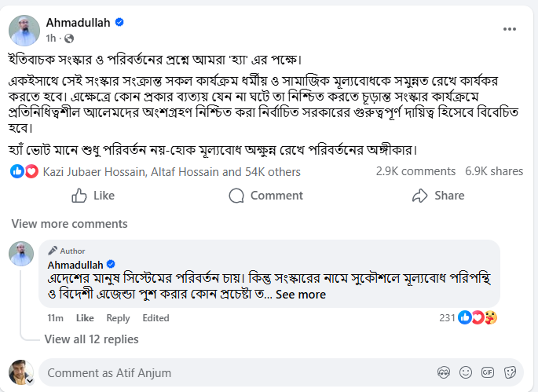Click the Like thumbs-up button on the post
This screenshot has width=538, height=392.
point(93,196)
